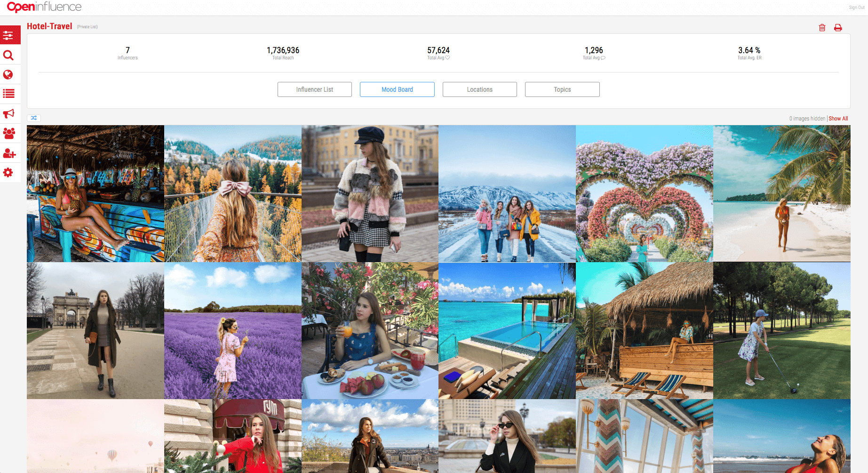The width and height of the screenshot is (868, 473).
Task: Click the 57,624 total average likes
Action: click(438, 50)
